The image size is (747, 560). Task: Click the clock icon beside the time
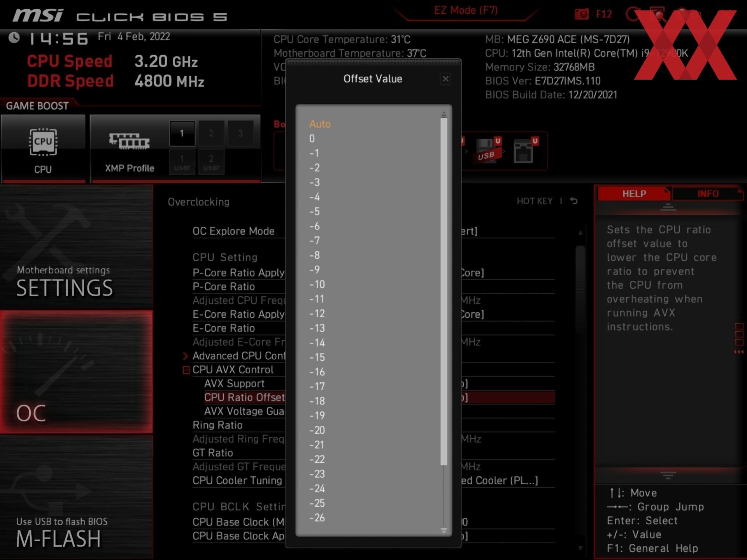tap(14, 38)
